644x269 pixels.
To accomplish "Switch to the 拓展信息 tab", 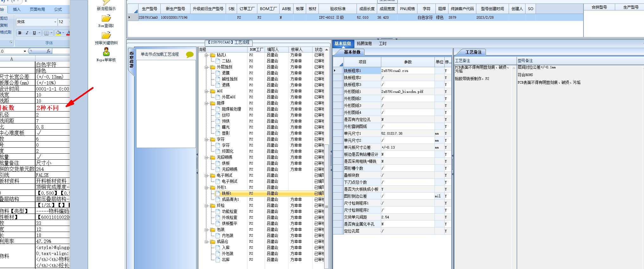I will [364, 44].
